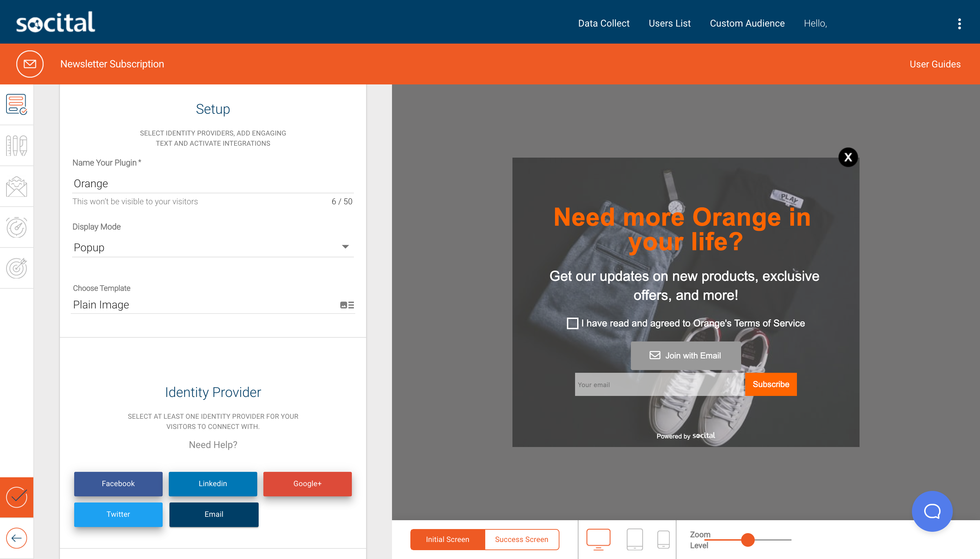Select the Initial Screen tab
This screenshot has height=559, width=980.
(x=447, y=539)
